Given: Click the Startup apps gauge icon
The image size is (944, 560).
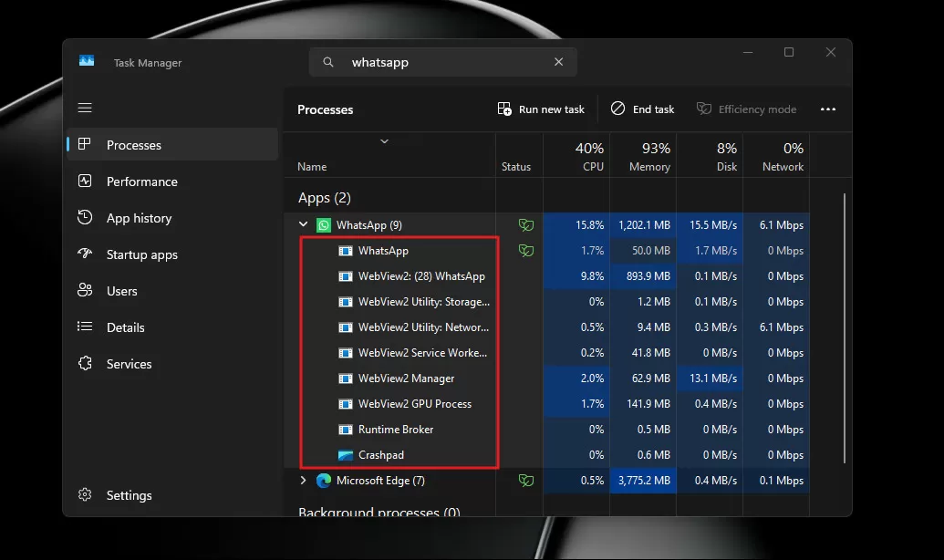Looking at the screenshot, I should (85, 254).
